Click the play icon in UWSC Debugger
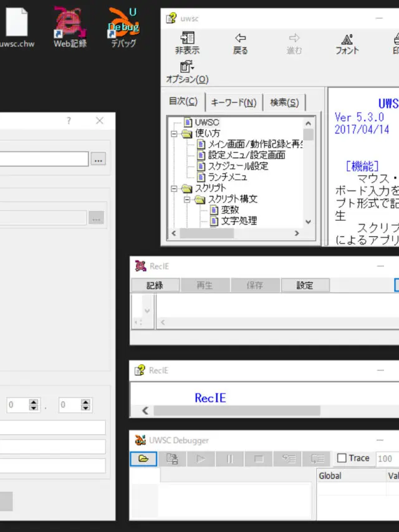399x532 pixels. pos(201,458)
